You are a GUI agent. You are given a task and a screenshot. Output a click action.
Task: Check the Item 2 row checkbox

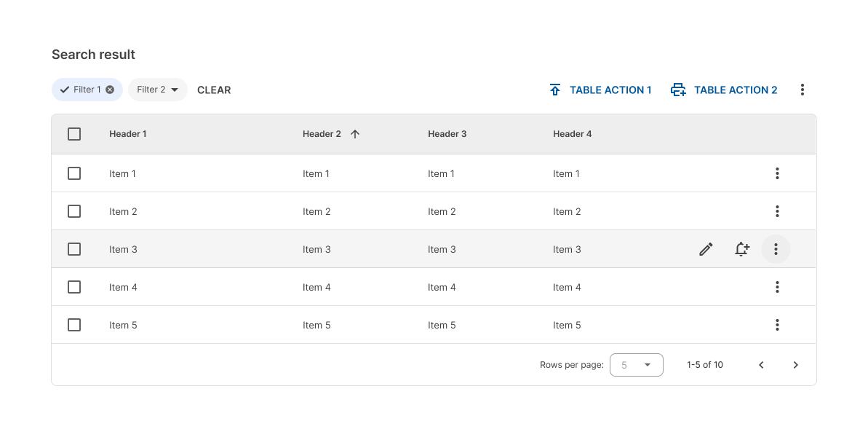74,211
